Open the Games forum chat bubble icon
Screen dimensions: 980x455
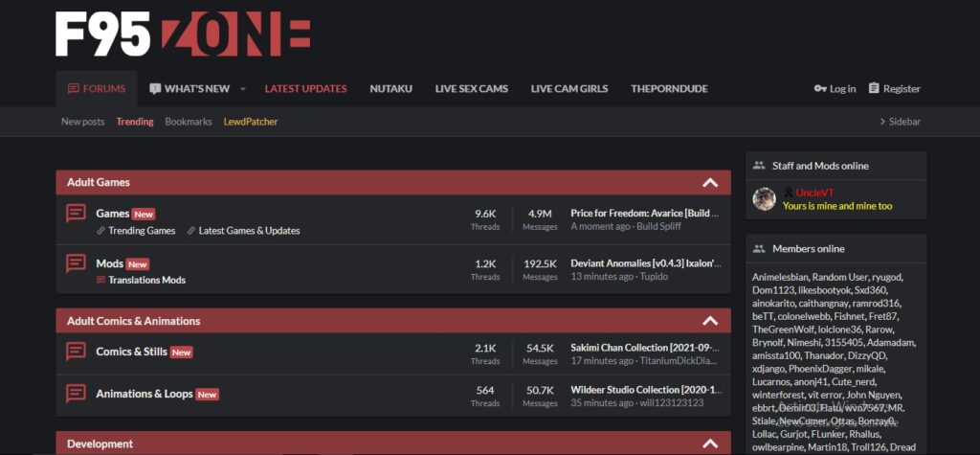(x=76, y=214)
